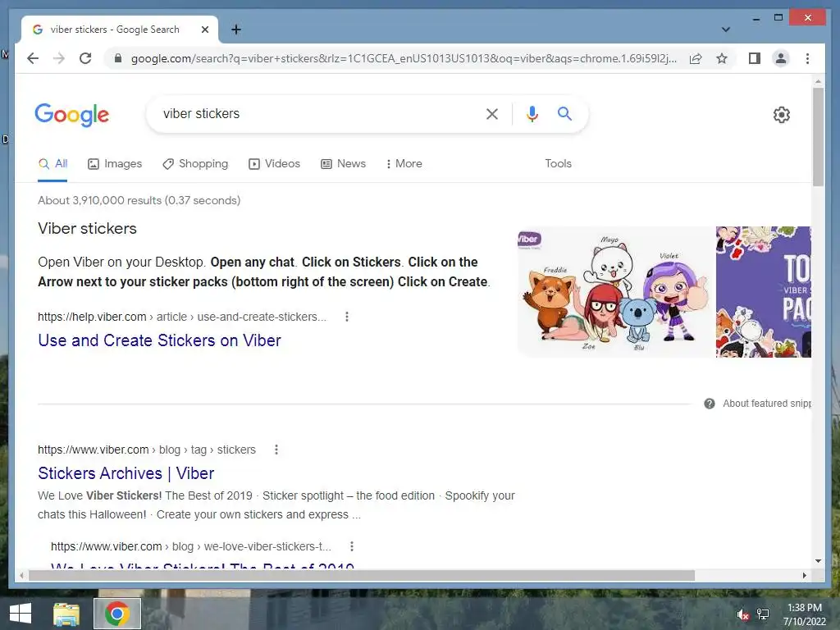840x630 pixels.
Task: Click the scroll down arrow
Action: 818,561
